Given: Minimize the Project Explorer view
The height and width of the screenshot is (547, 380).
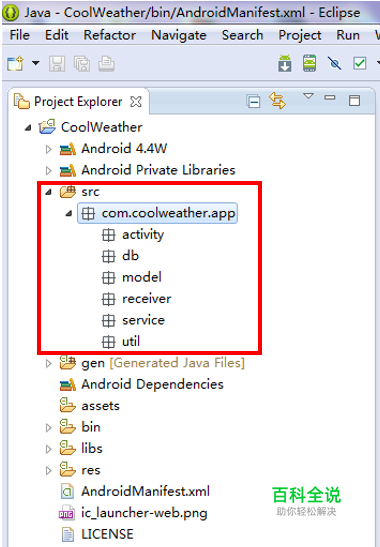Looking at the screenshot, I should (x=330, y=97).
